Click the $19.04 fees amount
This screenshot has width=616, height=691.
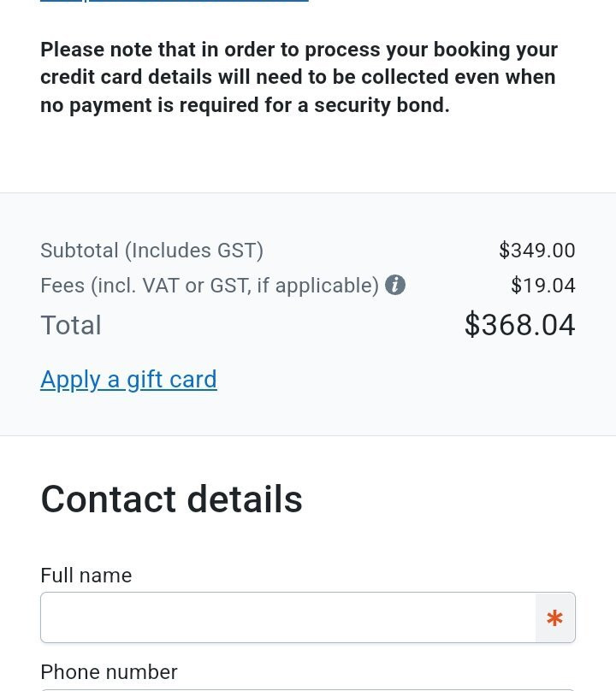point(542,285)
